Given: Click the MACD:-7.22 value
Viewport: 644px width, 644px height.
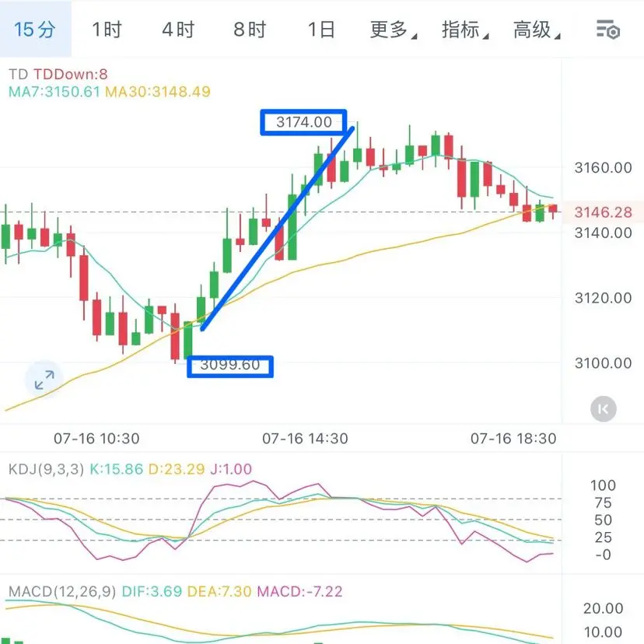Looking at the screenshot, I should (299, 591).
